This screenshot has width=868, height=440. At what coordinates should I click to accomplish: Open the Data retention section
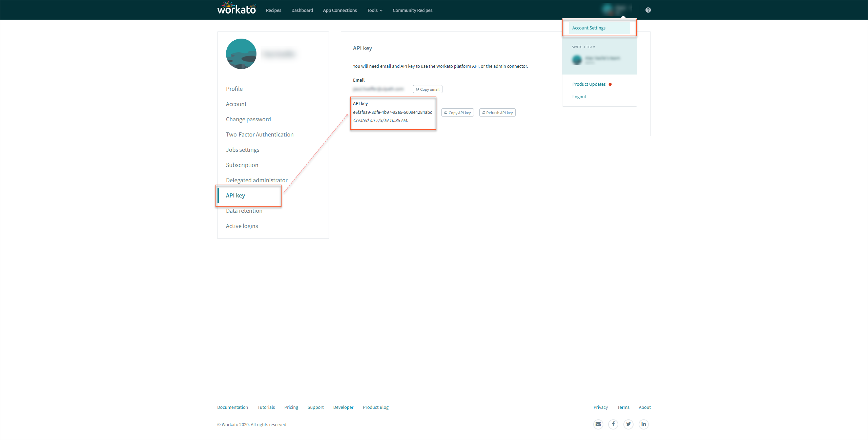coord(244,211)
